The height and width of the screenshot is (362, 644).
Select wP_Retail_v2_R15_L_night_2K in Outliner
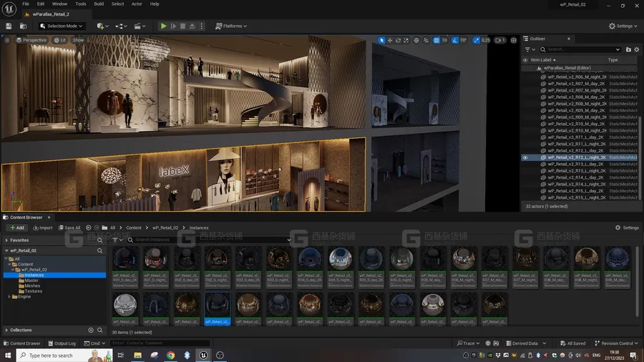coord(577,197)
